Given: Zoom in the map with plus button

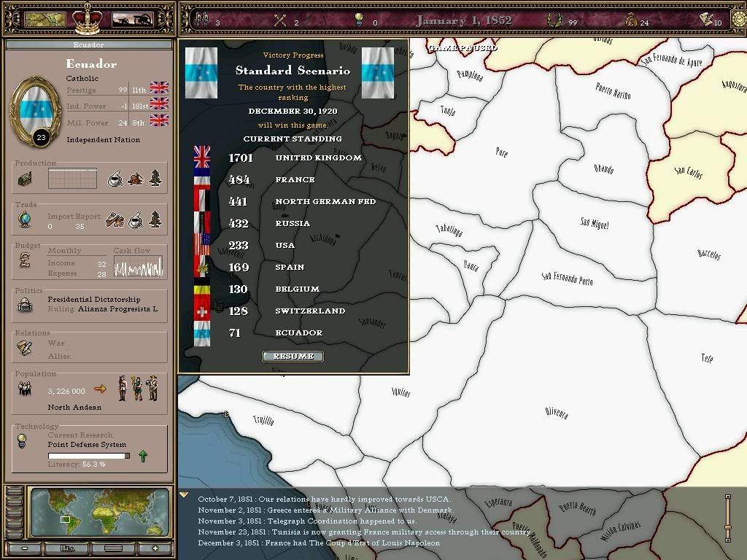Looking at the screenshot, I should tap(155, 548).
